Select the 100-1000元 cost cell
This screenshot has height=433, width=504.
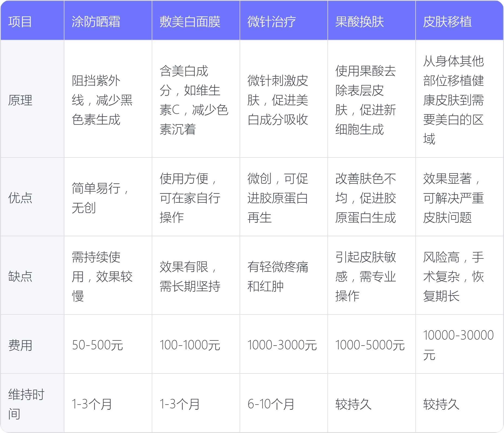(x=190, y=345)
